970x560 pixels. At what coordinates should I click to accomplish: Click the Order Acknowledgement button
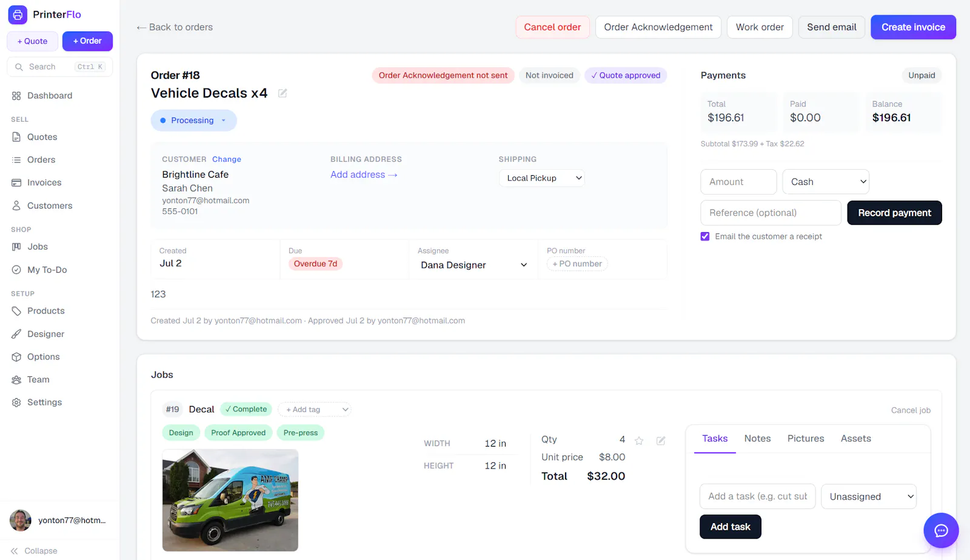coord(658,27)
